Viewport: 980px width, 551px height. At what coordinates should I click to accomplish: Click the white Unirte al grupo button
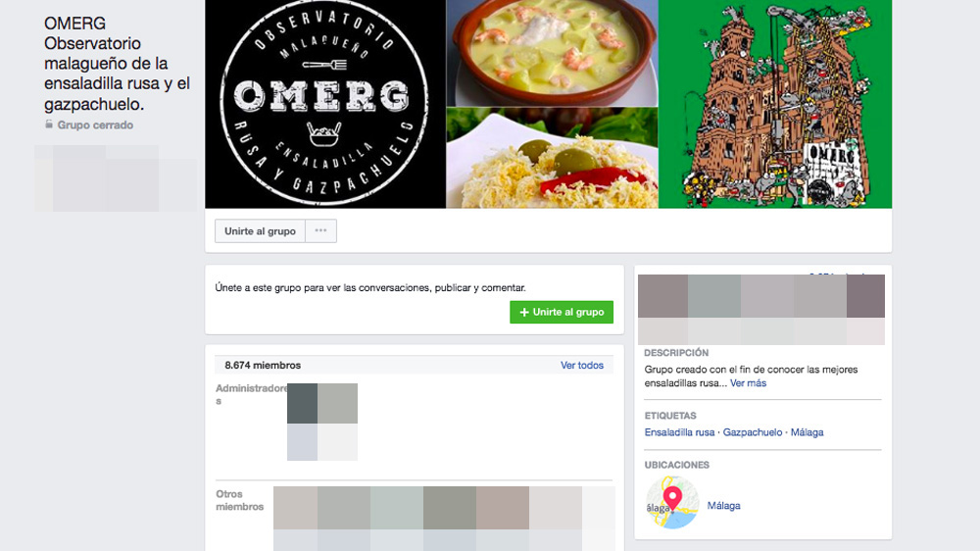(x=260, y=230)
